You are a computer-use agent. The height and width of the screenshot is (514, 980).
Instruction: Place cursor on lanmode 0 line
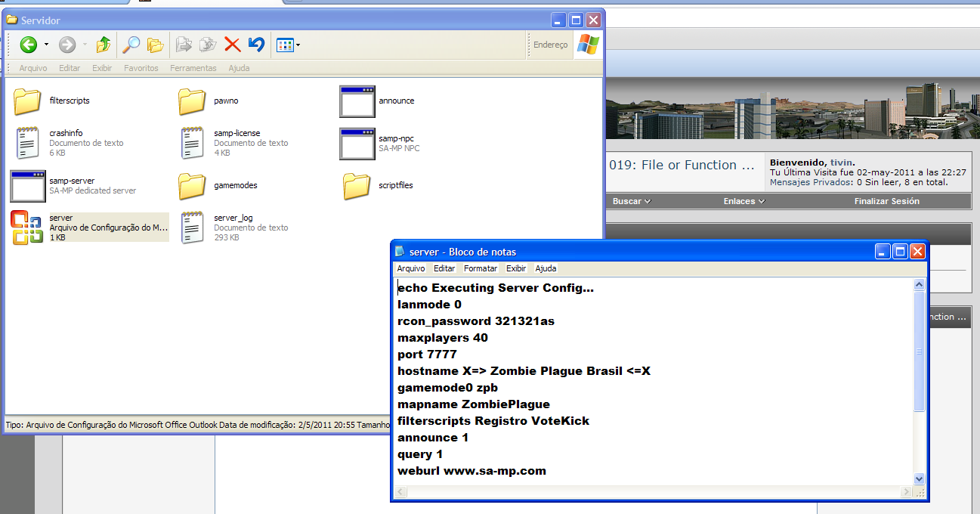(x=429, y=305)
